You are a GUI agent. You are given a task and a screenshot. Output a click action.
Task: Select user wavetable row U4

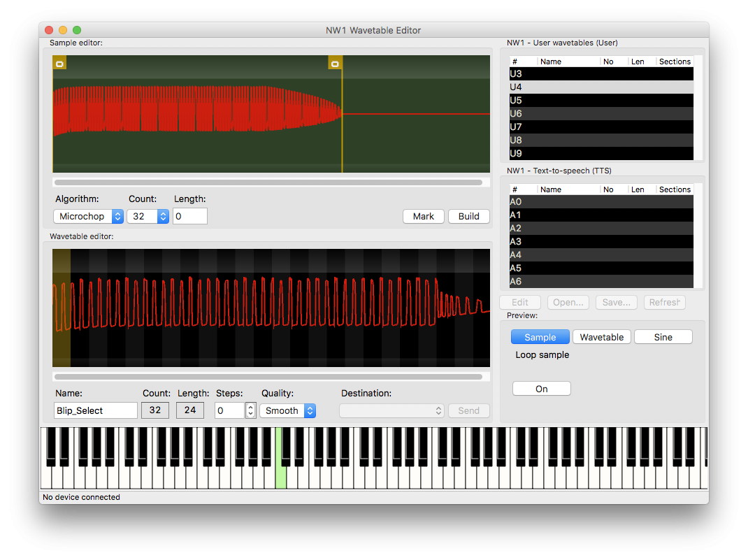pyautogui.click(x=601, y=87)
